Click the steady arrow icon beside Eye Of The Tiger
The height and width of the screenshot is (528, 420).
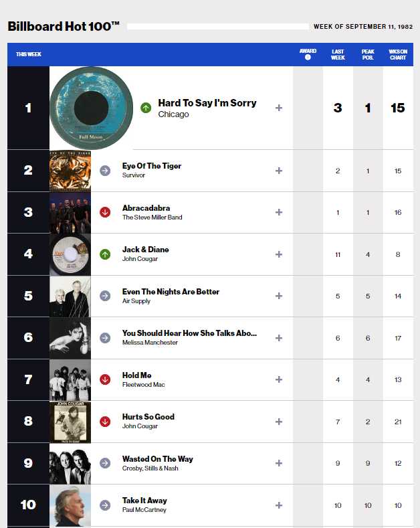point(105,171)
